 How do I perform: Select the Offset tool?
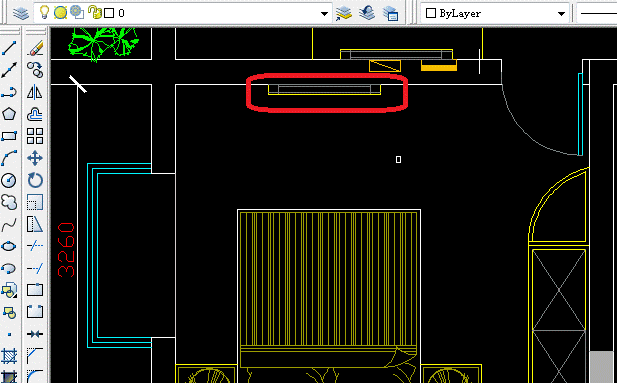tap(35, 114)
